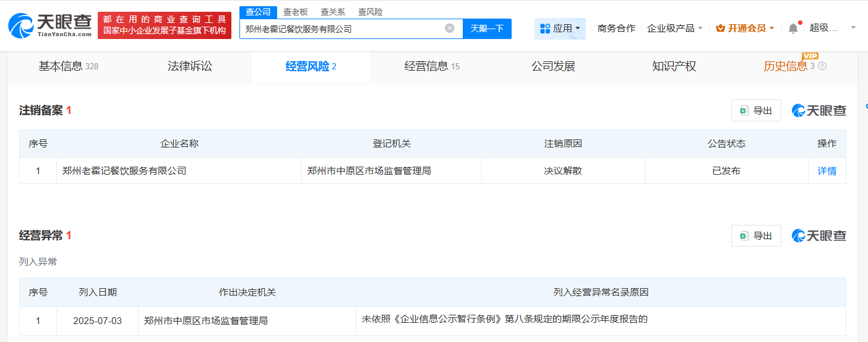
Task: Open the notification bell
Action: point(793,28)
